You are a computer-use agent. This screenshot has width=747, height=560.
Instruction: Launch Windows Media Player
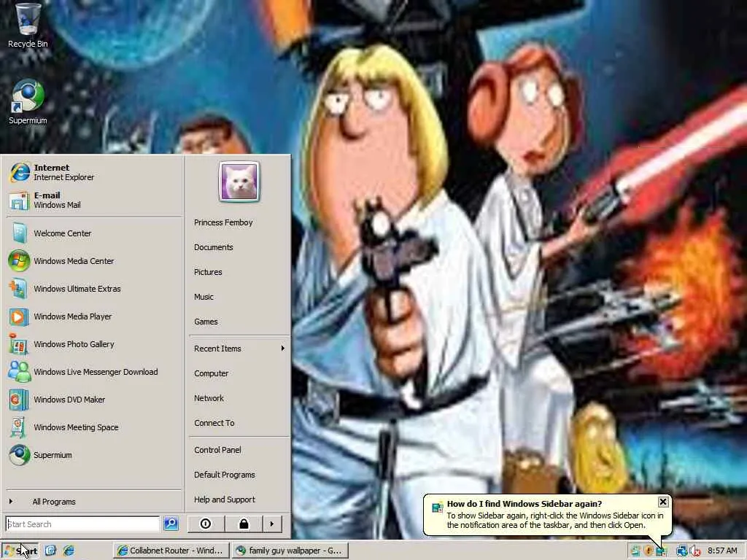[x=94, y=316]
